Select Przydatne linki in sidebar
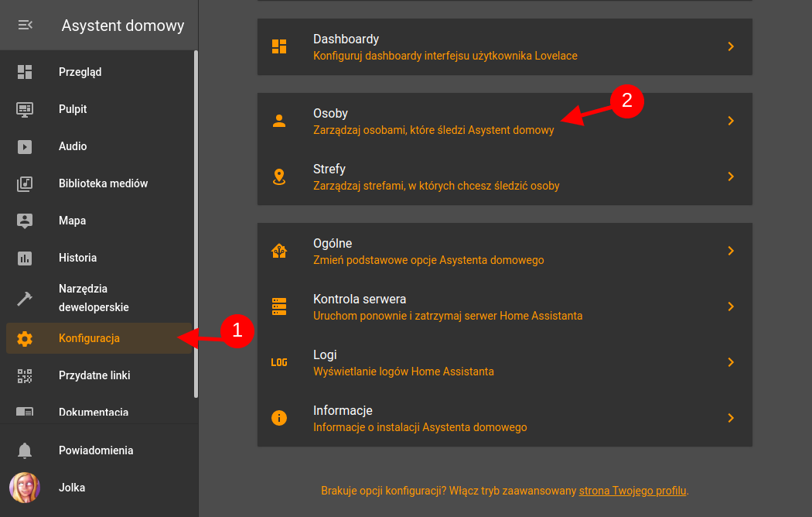Image resolution: width=812 pixels, height=517 pixels. tap(94, 375)
